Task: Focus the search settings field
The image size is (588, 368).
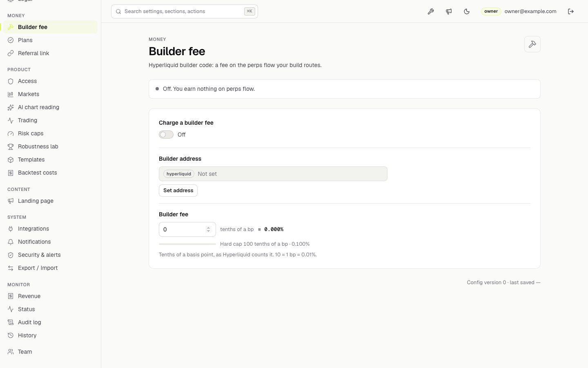Action: point(185,11)
